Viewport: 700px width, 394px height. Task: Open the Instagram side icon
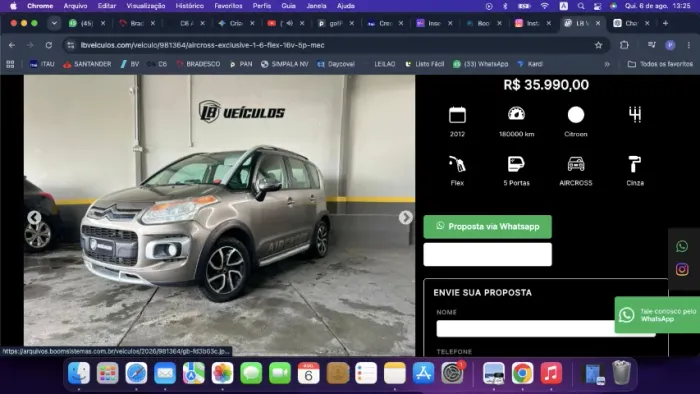[682, 270]
